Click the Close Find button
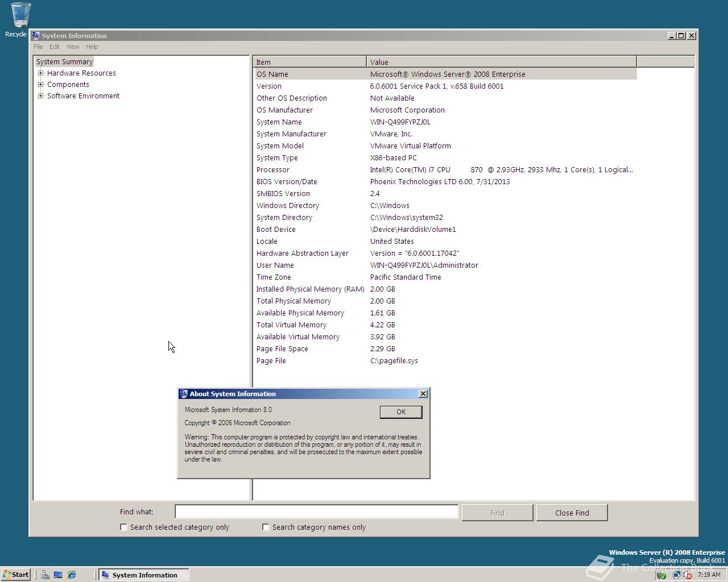This screenshot has width=728, height=582. tap(572, 513)
